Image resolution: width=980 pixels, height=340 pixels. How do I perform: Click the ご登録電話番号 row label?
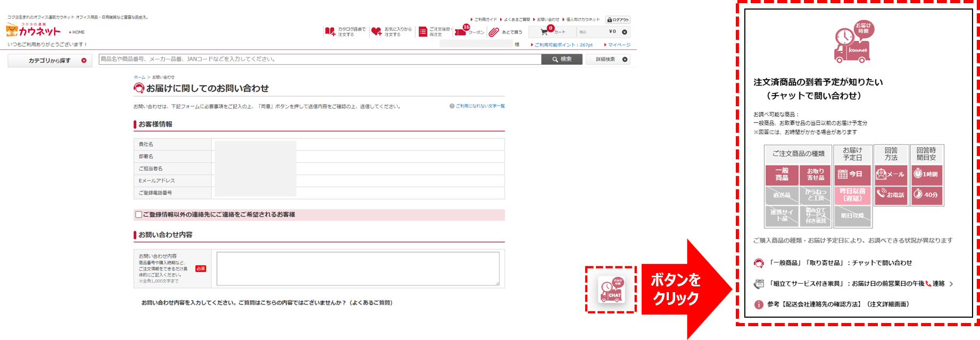coord(155,193)
